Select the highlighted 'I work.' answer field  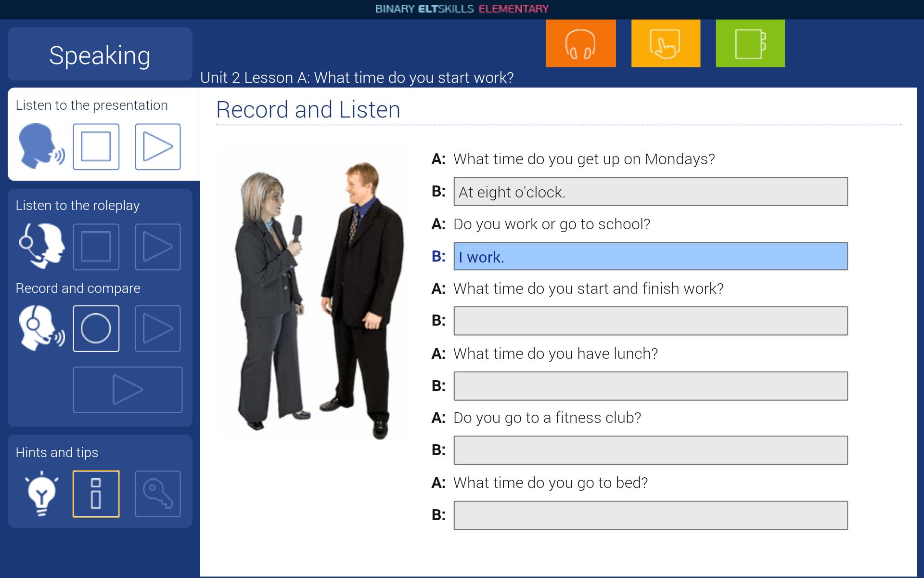click(x=651, y=256)
